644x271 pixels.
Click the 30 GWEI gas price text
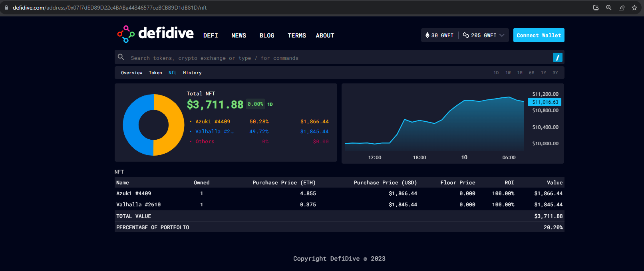[x=442, y=36]
